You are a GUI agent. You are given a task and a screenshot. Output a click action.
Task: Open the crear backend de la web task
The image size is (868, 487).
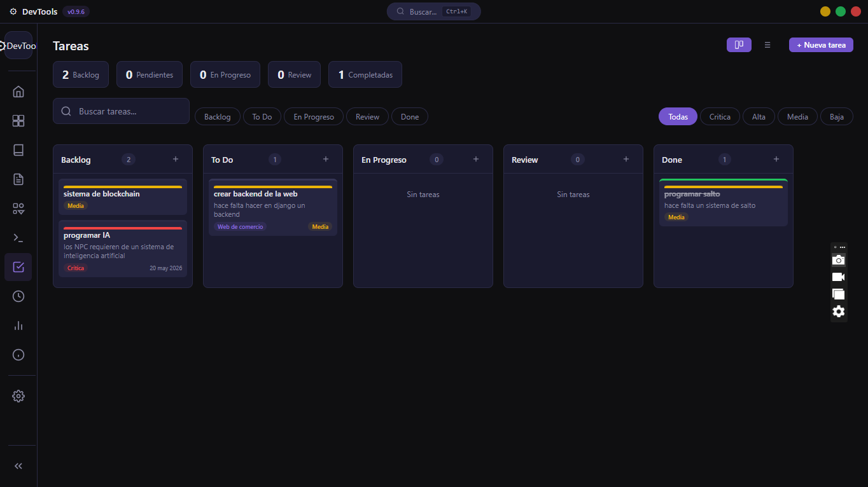point(273,207)
